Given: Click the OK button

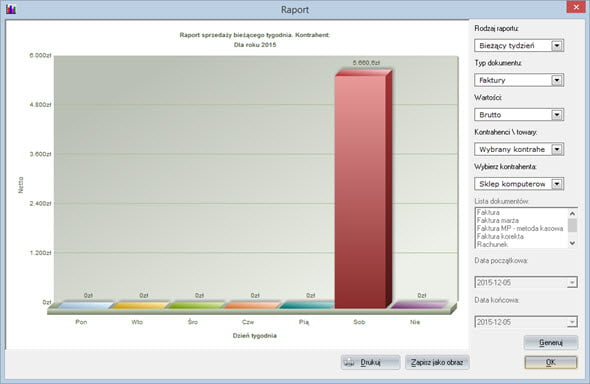Looking at the screenshot, I should [551, 362].
